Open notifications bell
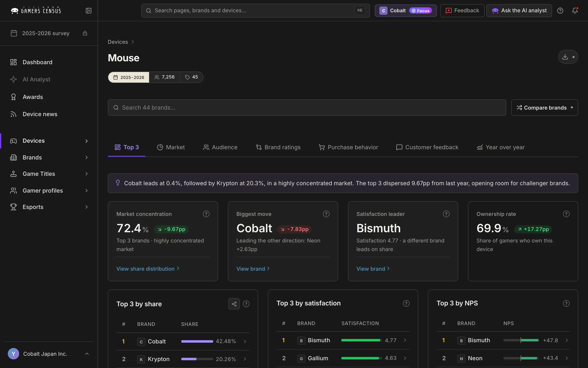 tap(575, 11)
